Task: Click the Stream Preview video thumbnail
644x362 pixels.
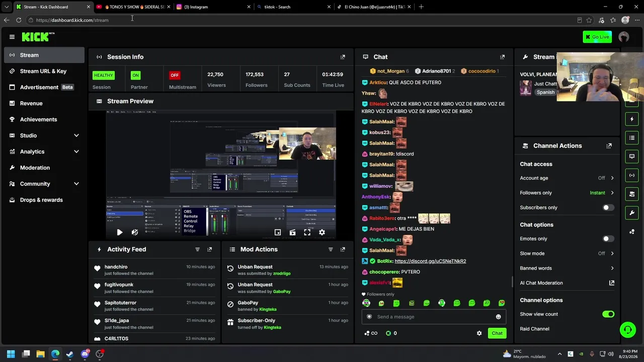Action: [221, 174]
